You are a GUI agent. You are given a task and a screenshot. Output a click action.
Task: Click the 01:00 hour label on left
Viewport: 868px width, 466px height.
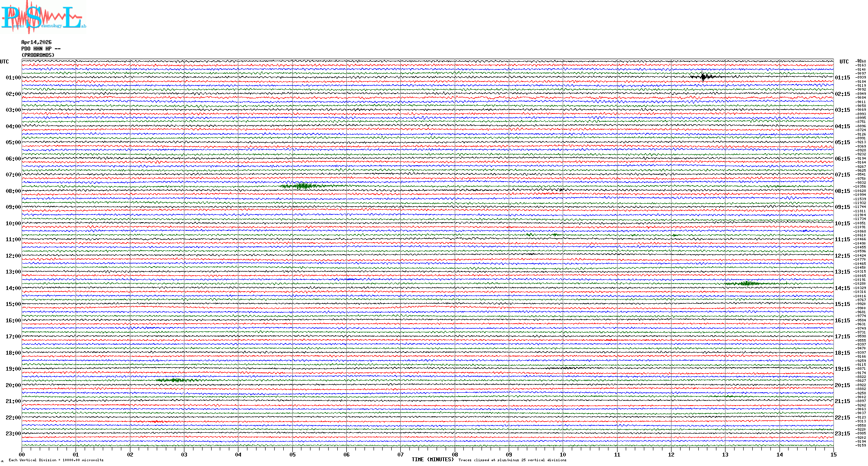pyautogui.click(x=13, y=78)
